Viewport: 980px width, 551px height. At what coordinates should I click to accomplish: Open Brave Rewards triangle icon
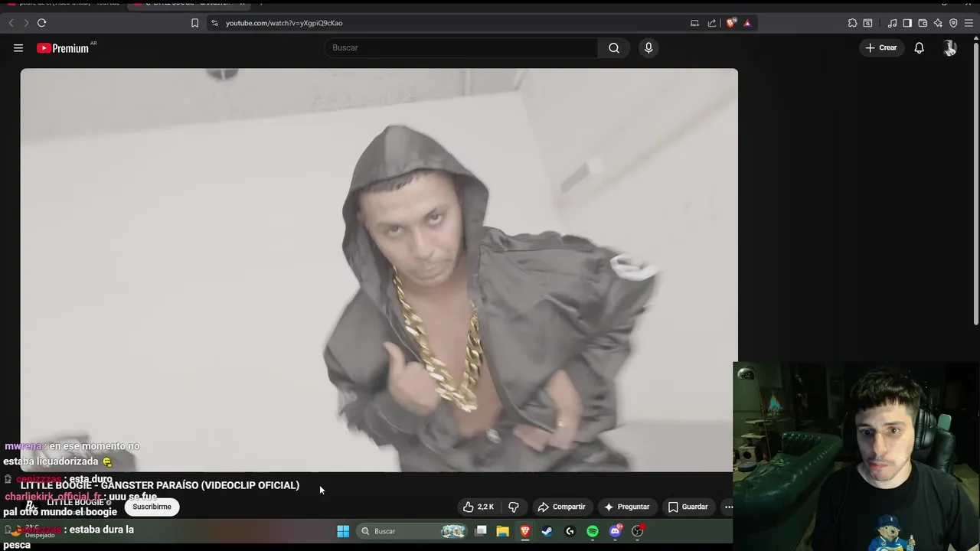[747, 23]
